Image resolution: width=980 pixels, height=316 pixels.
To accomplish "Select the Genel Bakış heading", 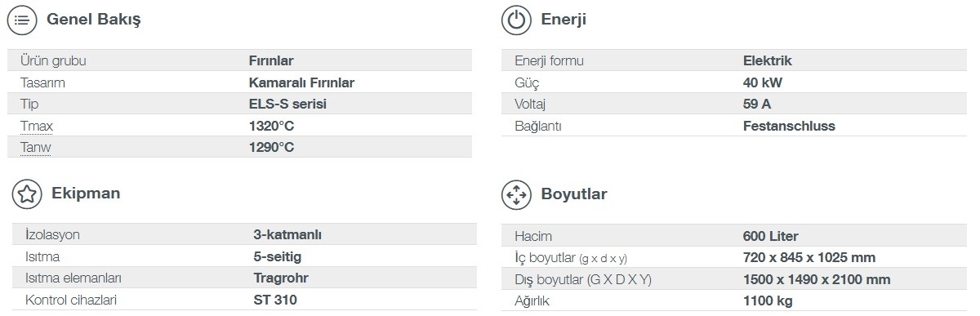I will (x=94, y=21).
